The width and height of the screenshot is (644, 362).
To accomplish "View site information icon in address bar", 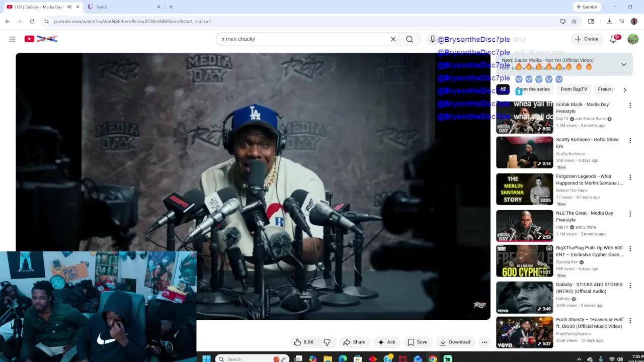I will (x=46, y=21).
